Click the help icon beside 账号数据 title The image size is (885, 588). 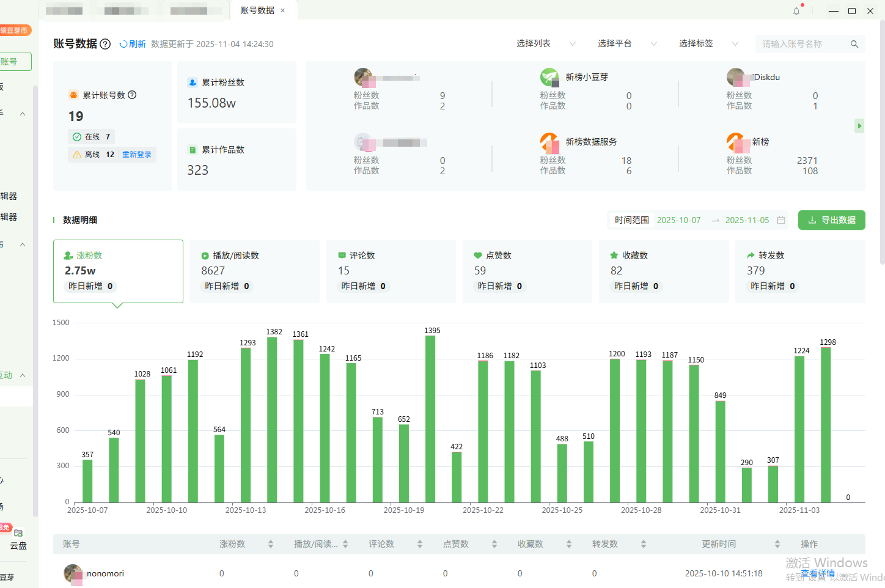105,44
